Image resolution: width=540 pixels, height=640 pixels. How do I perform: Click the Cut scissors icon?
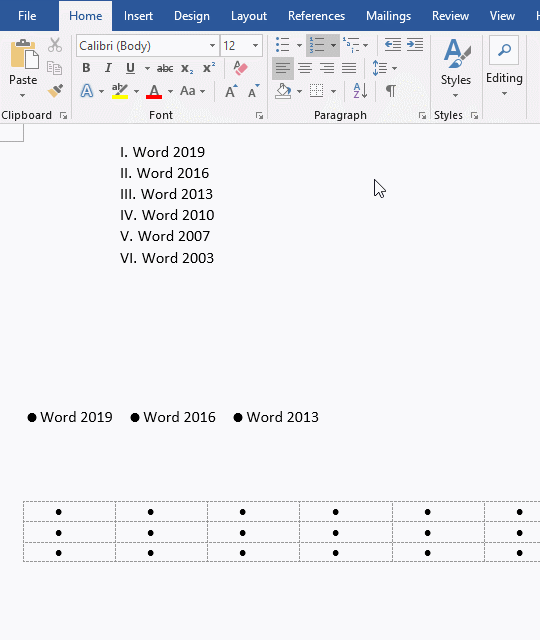(55, 45)
